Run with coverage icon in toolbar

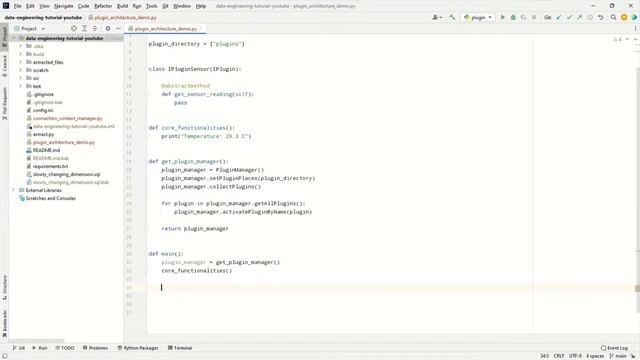(x=523, y=18)
